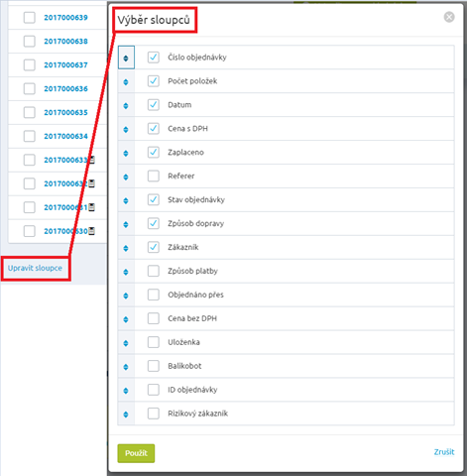Apply changes with the Použít button
Image resolution: width=467 pixels, height=476 pixels.
point(136,453)
